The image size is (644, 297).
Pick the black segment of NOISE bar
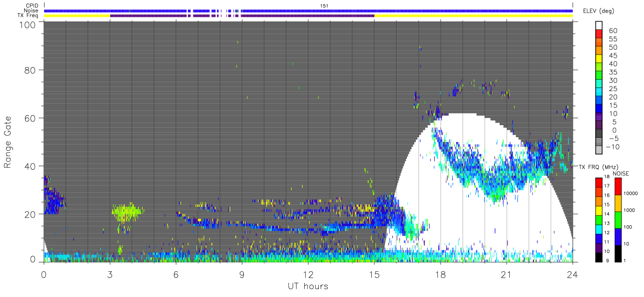point(618,253)
